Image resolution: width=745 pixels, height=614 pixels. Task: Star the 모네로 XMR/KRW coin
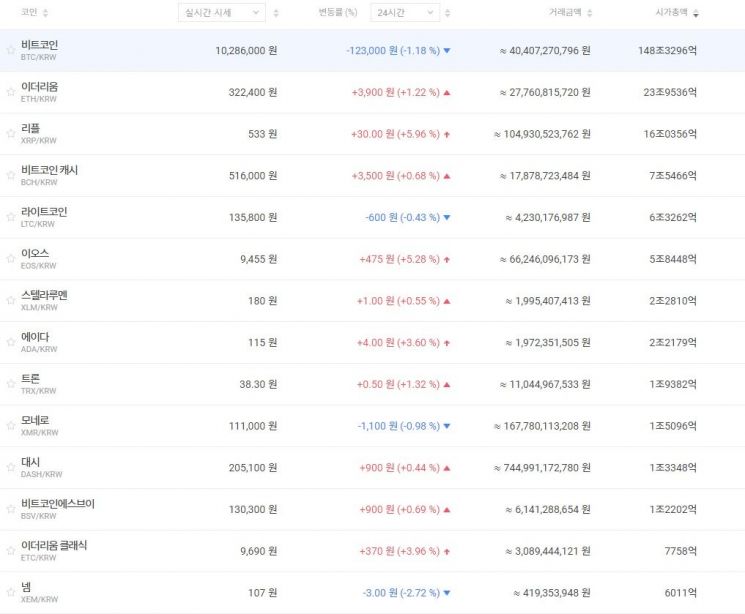10,426
